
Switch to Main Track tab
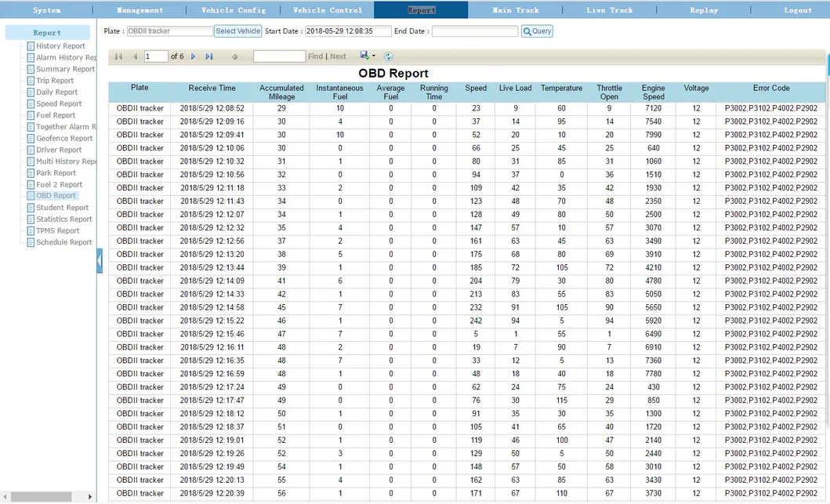click(516, 9)
